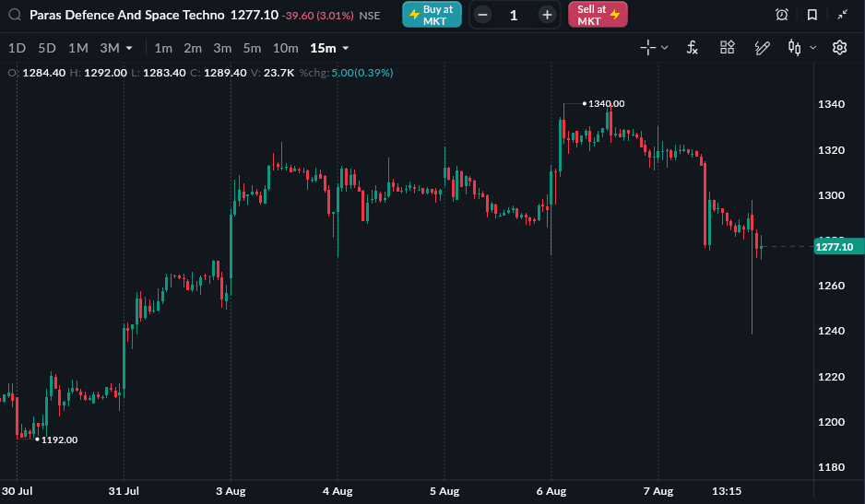Click the %chg value 5.00(0.39%)

tap(361, 73)
